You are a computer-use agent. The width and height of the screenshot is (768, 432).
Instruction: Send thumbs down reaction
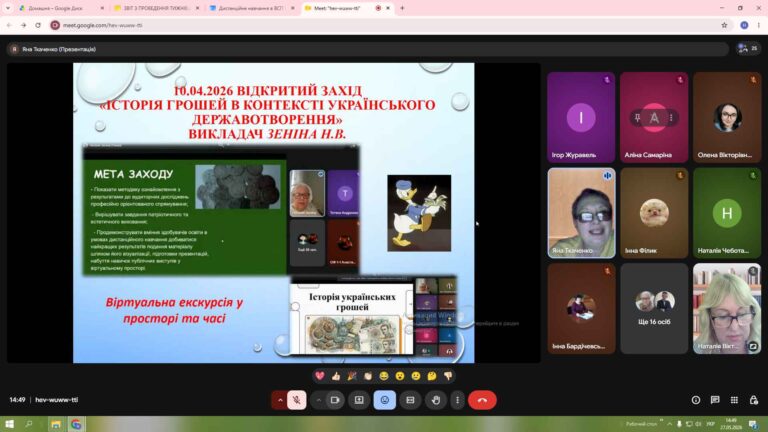(448, 376)
